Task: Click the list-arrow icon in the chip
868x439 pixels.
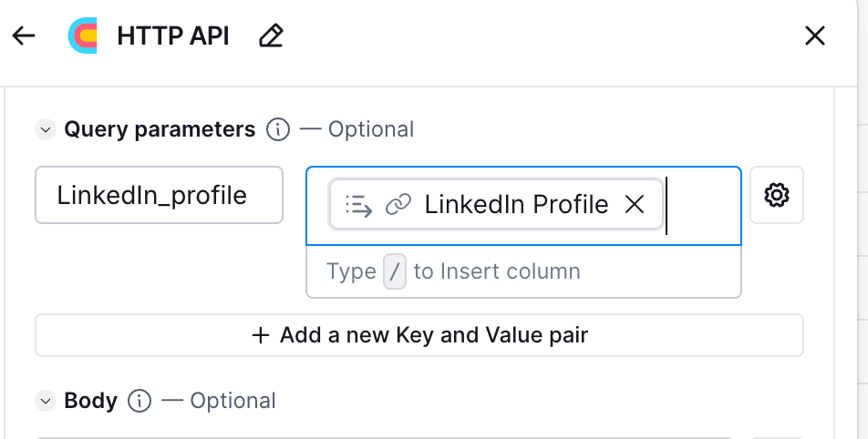Action: 359,205
